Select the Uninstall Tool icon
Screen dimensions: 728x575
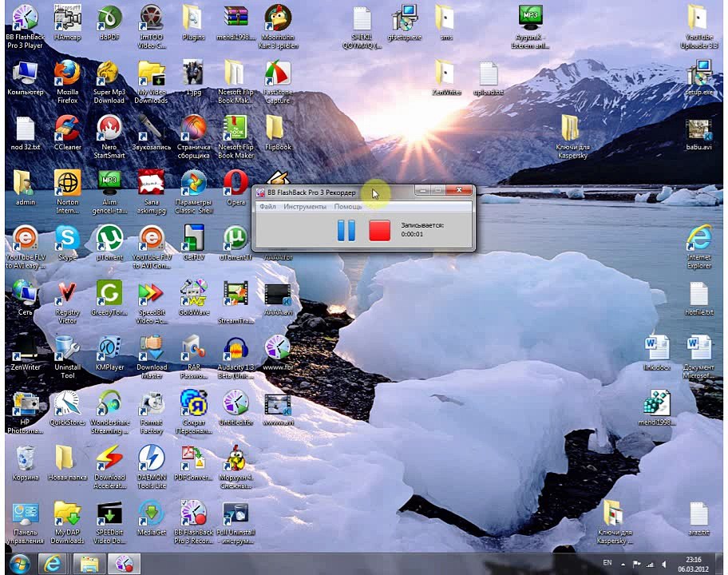click(x=67, y=357)
